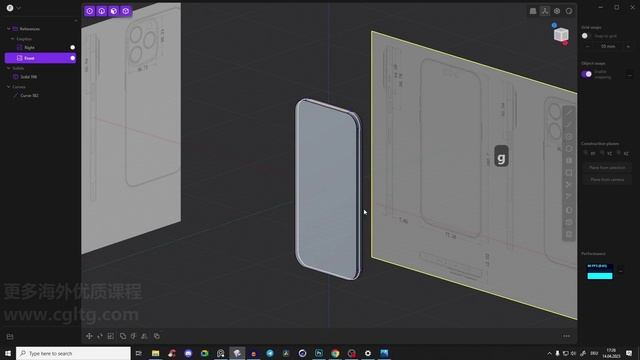Click the taskbar search box
Viewport: 640px width, 360px height.
[x=73, y=353]
